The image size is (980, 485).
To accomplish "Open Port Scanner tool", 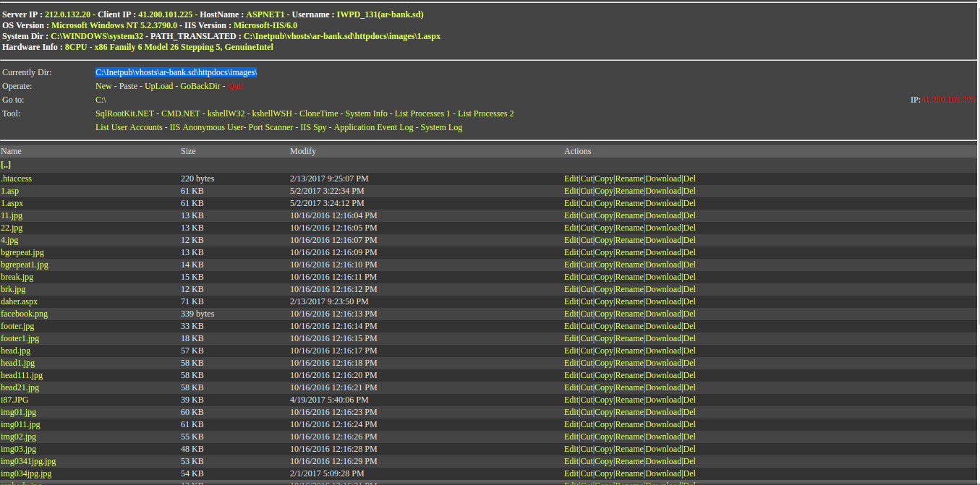I will 270,127.
